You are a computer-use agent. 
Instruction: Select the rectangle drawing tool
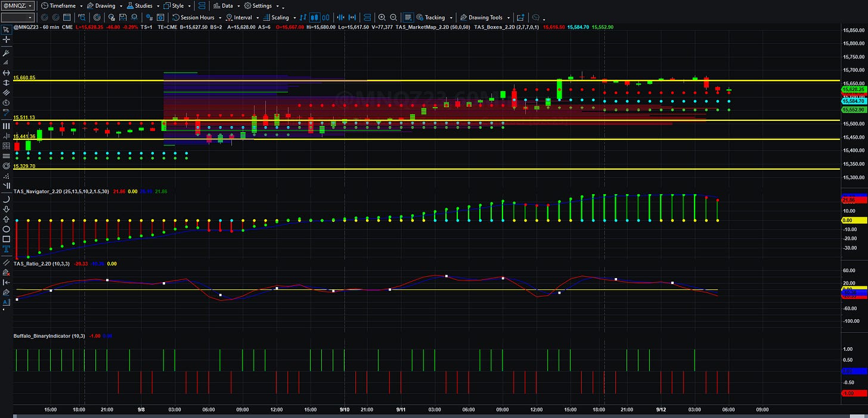[x=6, y=239]
